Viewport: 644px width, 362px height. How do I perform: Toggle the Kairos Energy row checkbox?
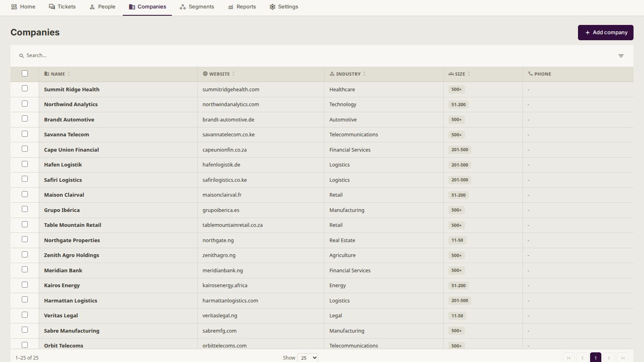(x=25, y=285)
